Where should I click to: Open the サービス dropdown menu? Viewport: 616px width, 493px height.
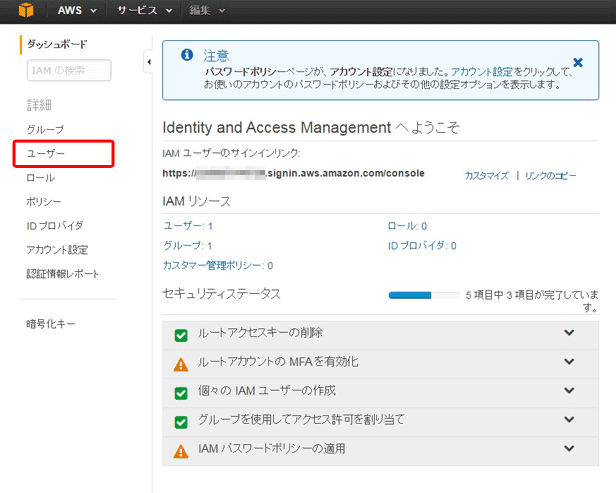[143, 11]
